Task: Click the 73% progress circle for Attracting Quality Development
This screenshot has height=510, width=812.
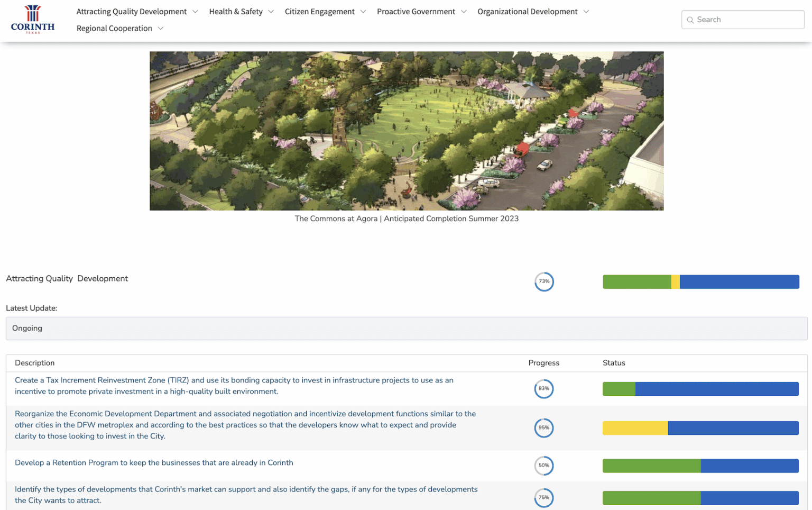Action: point(544,281)
